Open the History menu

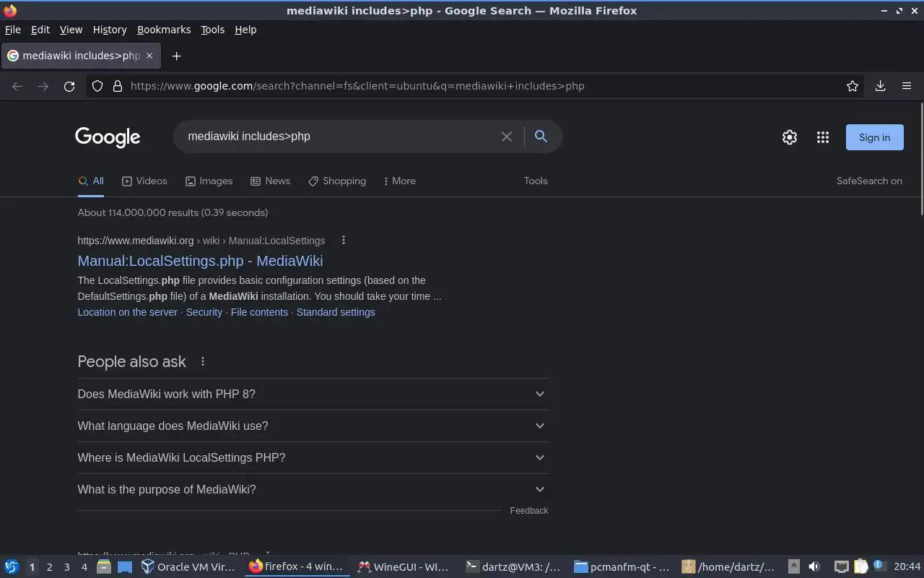110,30
